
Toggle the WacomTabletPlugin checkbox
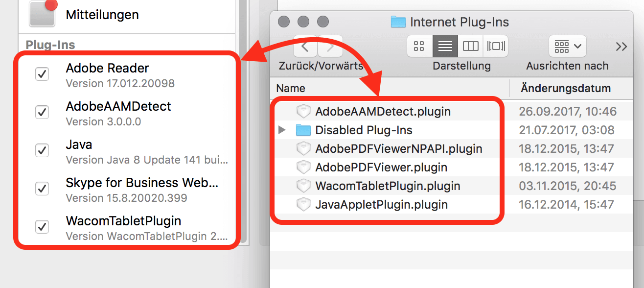[43, 227]
